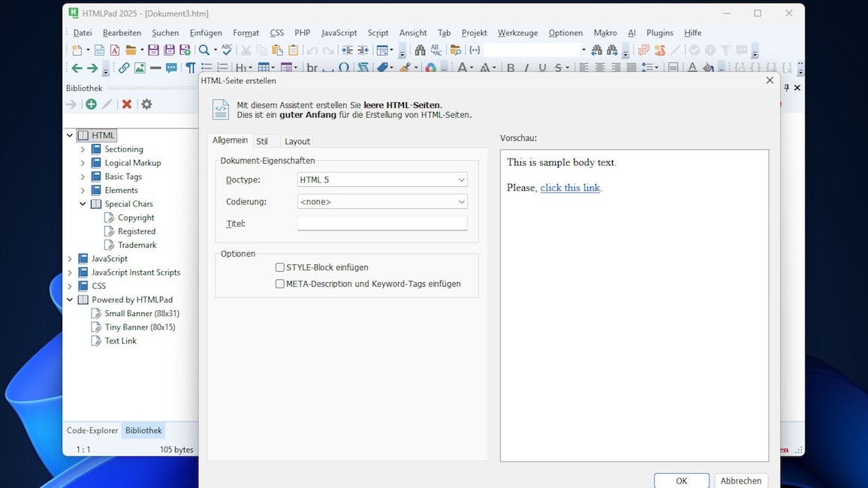Run spell check with the ABC checkmark icon

(227, 50)
